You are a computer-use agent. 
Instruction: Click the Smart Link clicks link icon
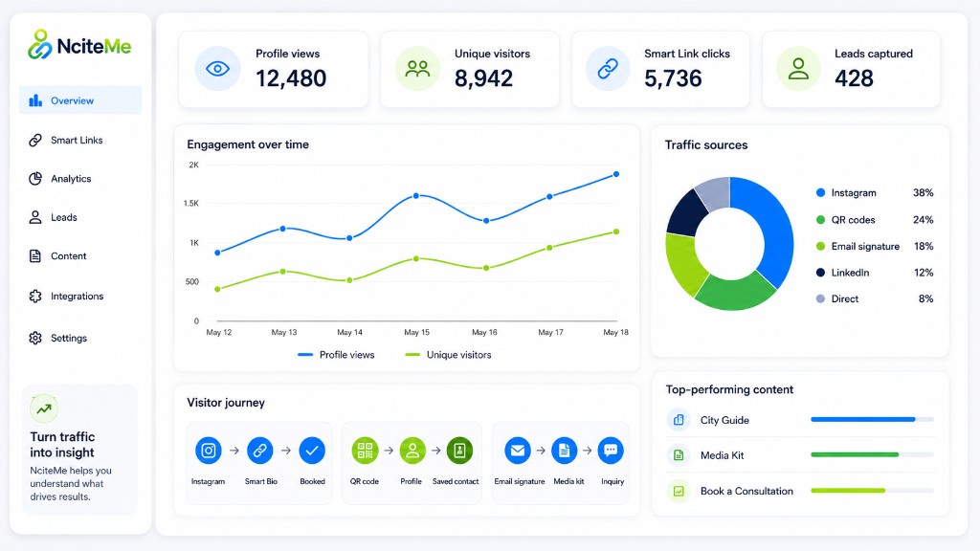pos(608,69)
